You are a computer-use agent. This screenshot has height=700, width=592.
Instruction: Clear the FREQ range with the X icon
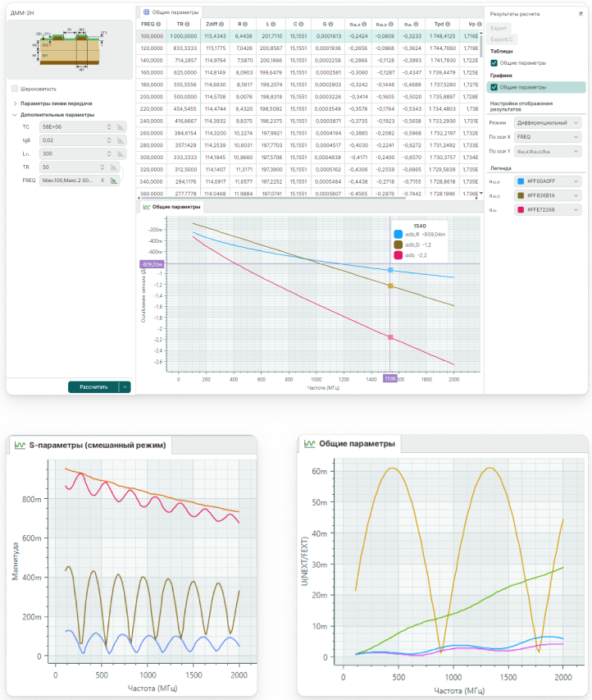click(102, 180)
